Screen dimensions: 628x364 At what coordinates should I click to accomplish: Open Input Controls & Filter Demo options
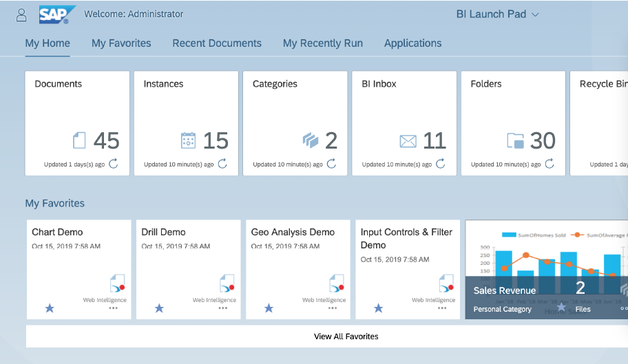coord(442,308)
